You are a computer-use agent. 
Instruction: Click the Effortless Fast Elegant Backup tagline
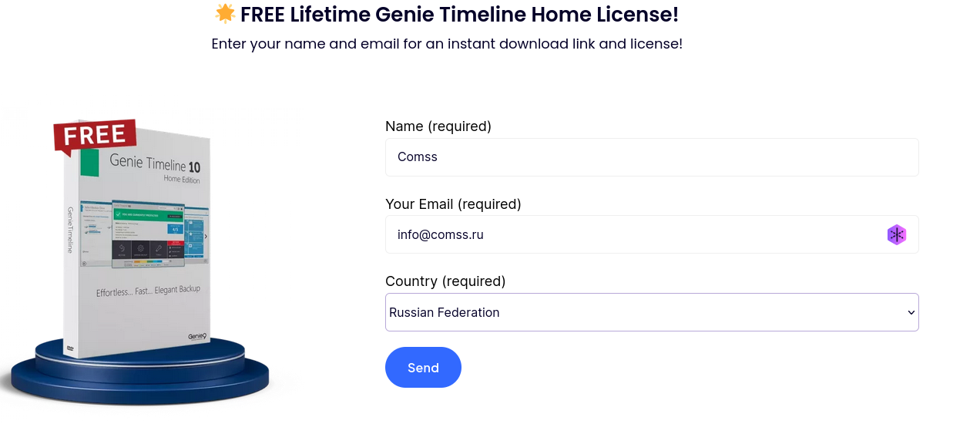click(x=148, y=291)
